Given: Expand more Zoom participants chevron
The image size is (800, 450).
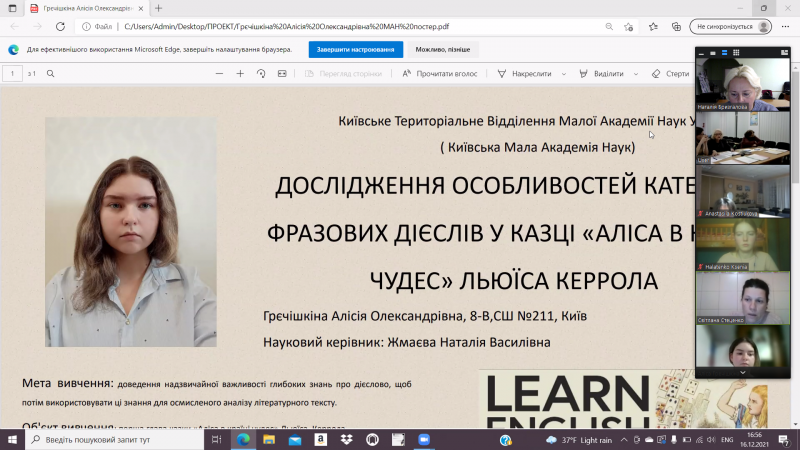Looking at the screenshot, I should click(743, 373).
